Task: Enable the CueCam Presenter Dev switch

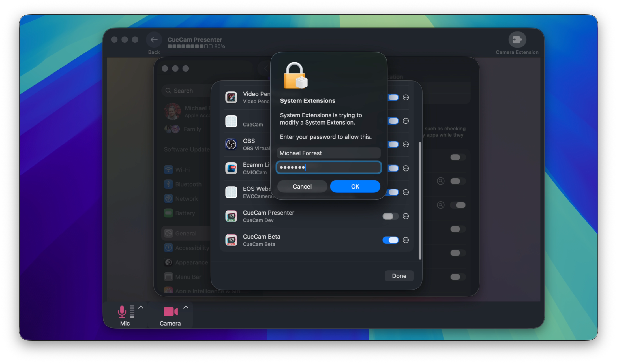Action: [x=391, y=216]
